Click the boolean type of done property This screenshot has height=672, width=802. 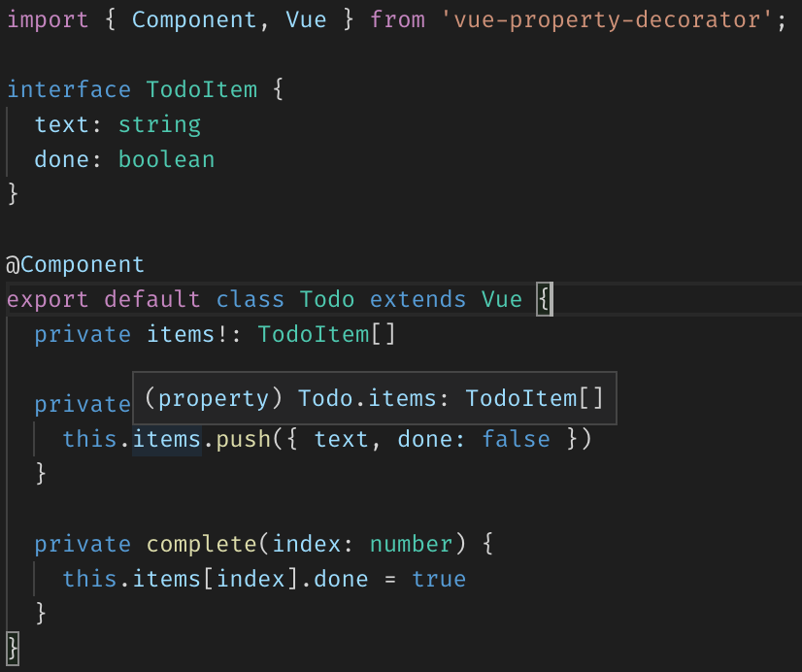166,160
